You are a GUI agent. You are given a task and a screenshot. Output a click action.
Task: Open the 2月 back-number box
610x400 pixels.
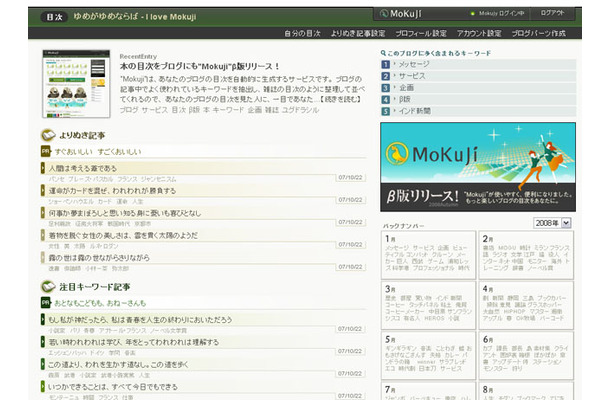526,255
